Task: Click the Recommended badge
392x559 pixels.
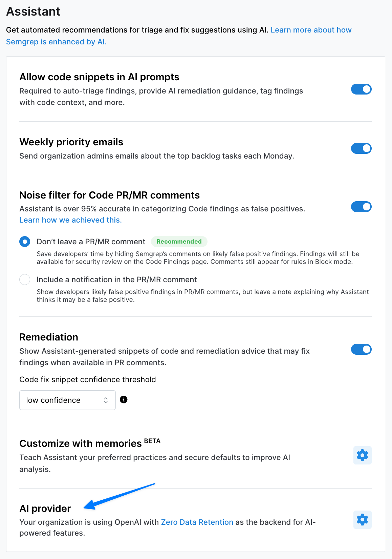Action: (x=179, y=242)
